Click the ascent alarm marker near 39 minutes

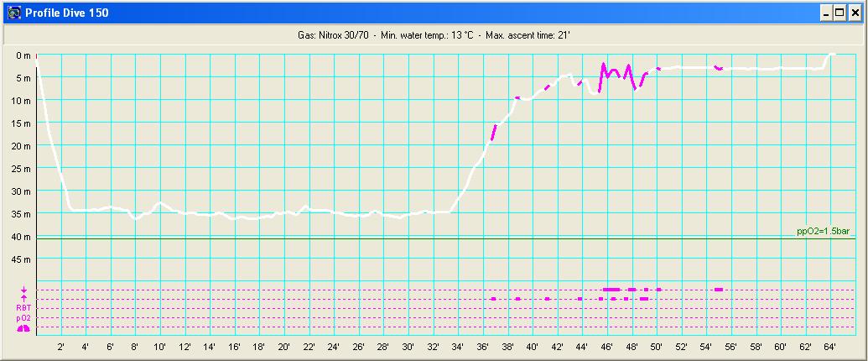[x=517, y=299]
